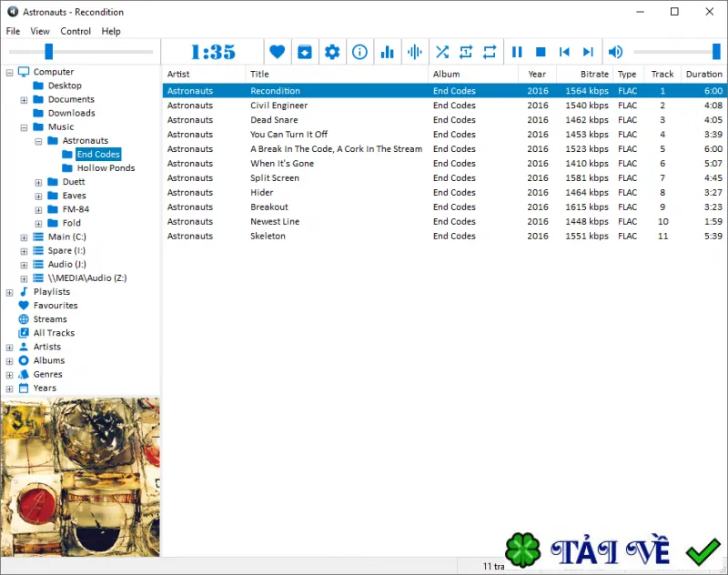Skip to the next track

[588, 52]
